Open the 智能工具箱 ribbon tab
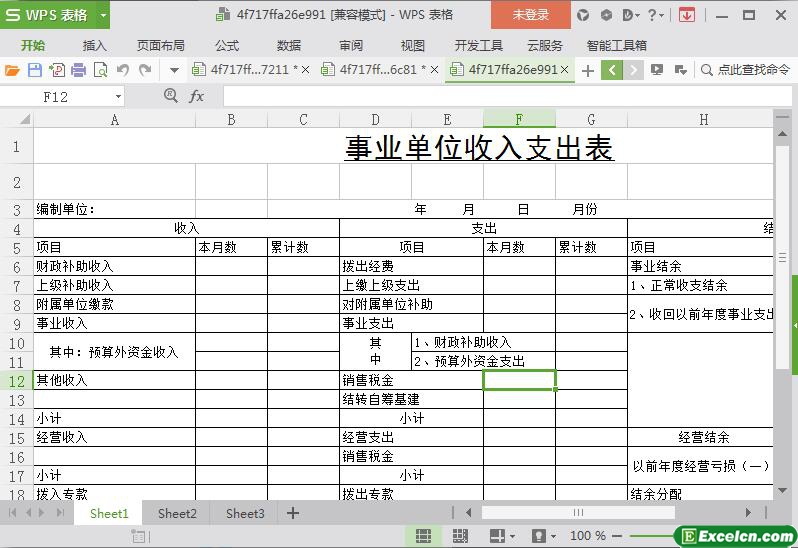Screen dimensions: 798x548 click(616, 46)
